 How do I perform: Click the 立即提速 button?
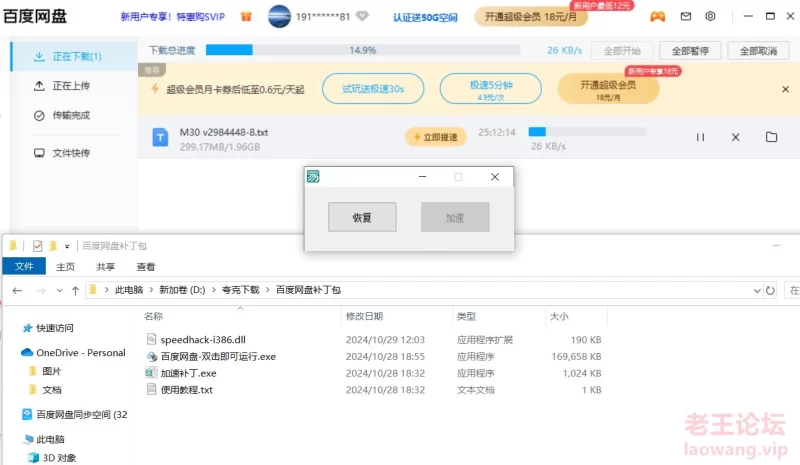[436, 137]
